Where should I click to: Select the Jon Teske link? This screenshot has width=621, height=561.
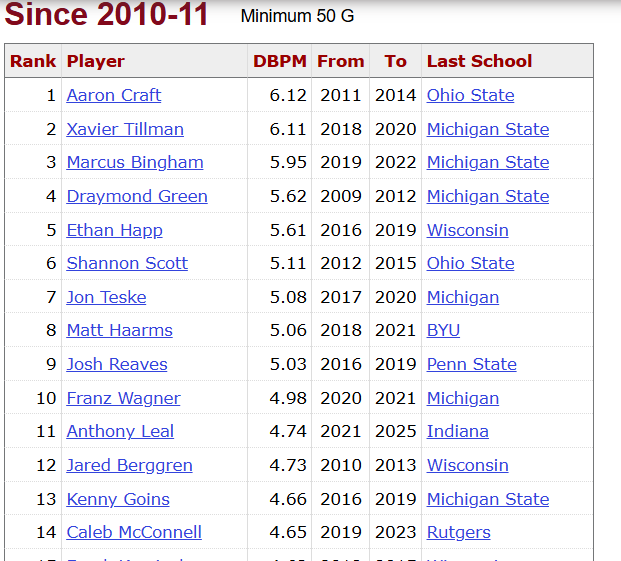click(107, 297)
